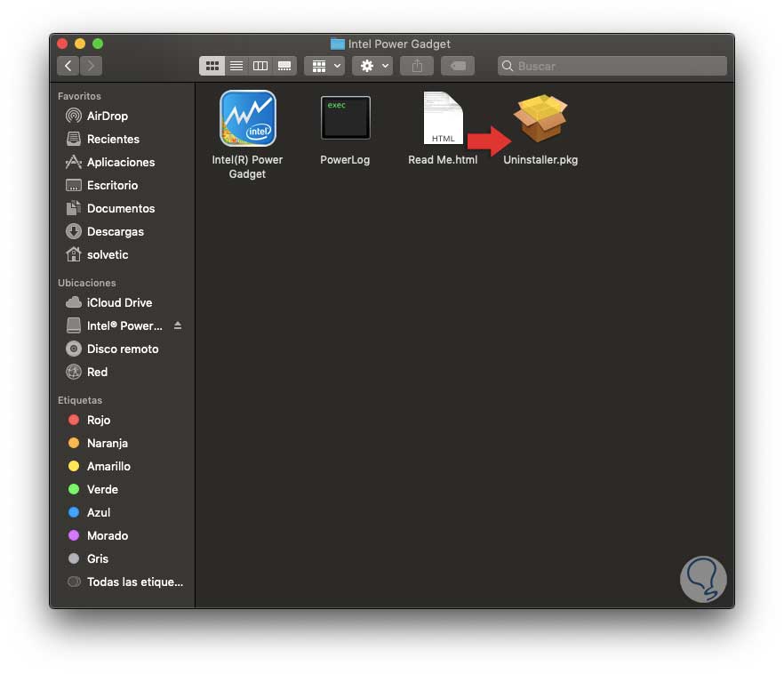Open the gear action menu
This screenshot has width=784, height=674.
[372, 66]
